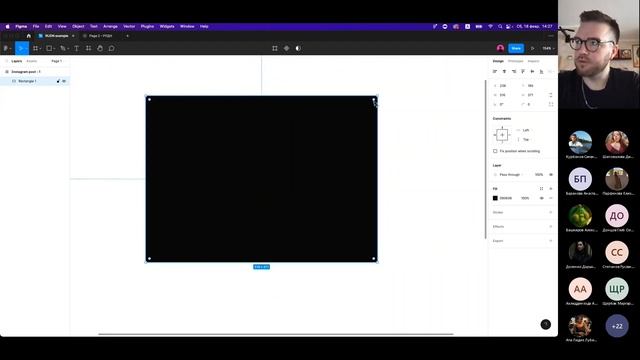The height and width of the screenshot is (360, 640).
Task: Open the Plugins menu
Action: [147, 27]
